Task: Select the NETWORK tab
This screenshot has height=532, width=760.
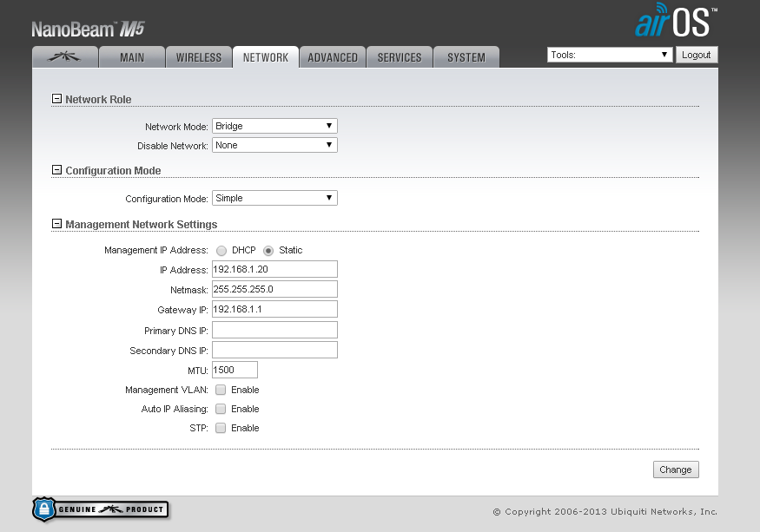Action: pos(266,57)
